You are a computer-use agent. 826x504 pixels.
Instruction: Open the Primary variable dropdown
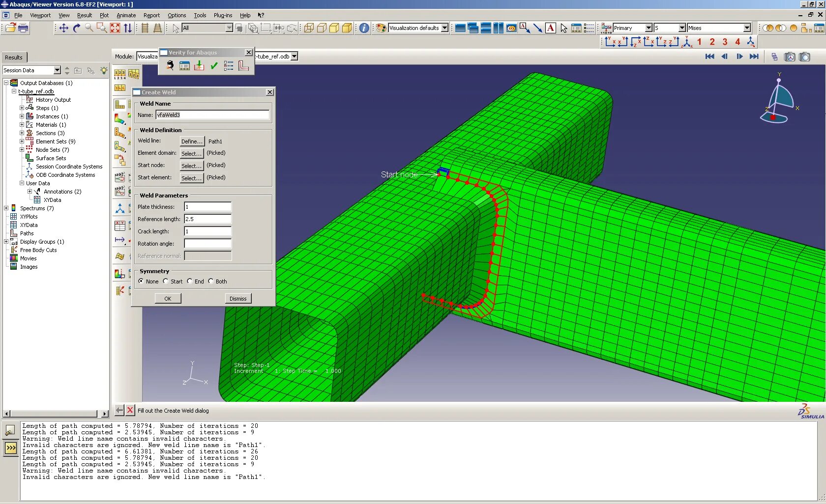point(649,28)
